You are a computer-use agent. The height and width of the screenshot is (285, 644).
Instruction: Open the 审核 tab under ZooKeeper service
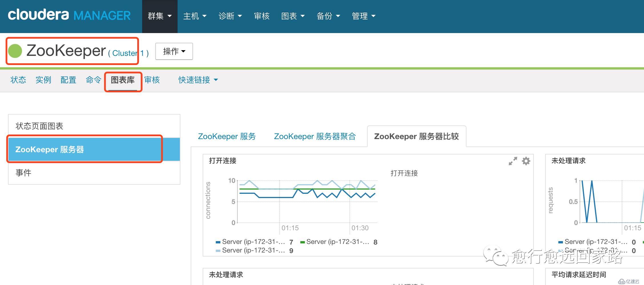[x=152, y=80]
